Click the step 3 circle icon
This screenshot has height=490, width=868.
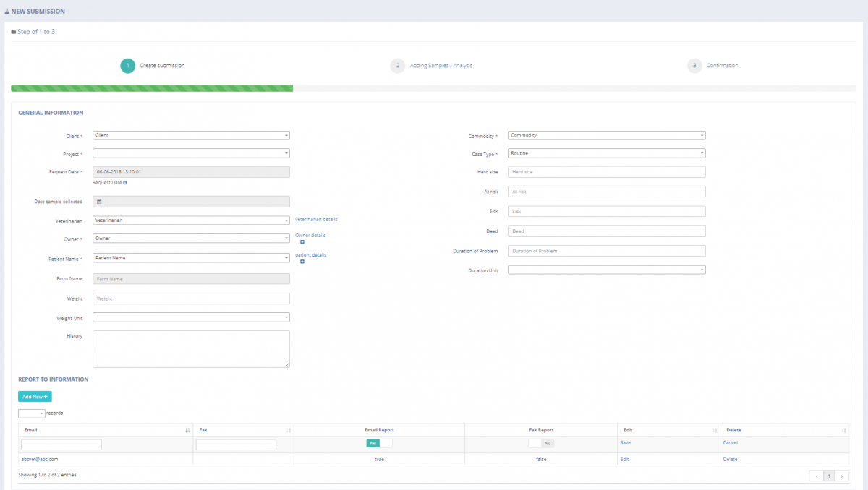tap(694, 66)
